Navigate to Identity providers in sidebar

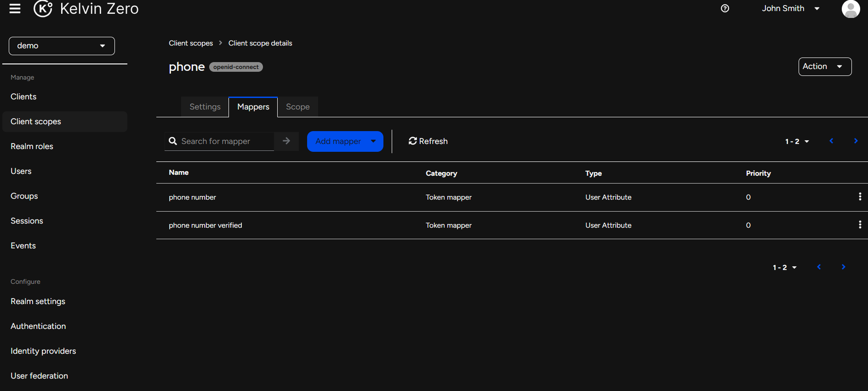click(x=43, y=351)
